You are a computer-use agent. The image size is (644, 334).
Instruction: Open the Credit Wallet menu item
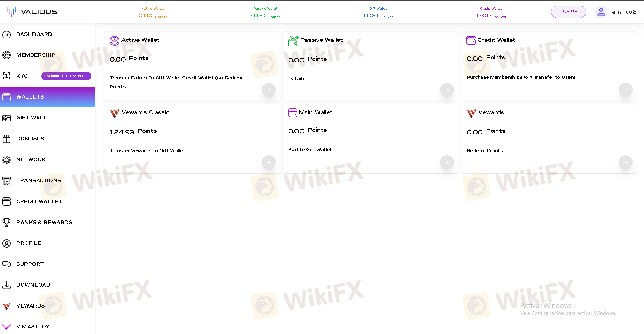tap(48, 201)
